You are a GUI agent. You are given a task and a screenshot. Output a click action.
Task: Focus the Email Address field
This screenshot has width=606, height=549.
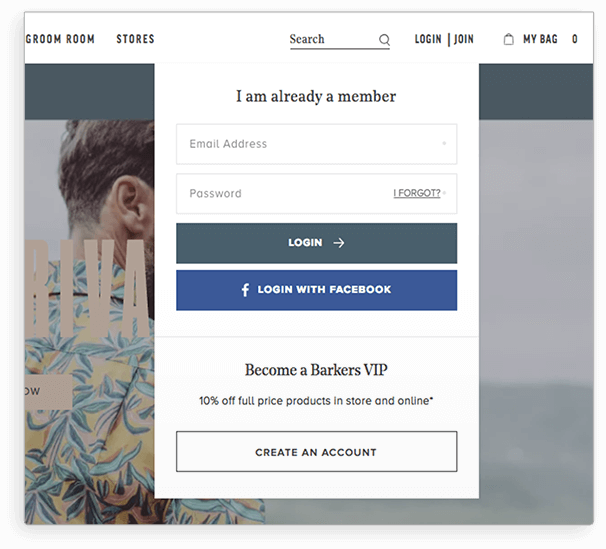(317, 144)
